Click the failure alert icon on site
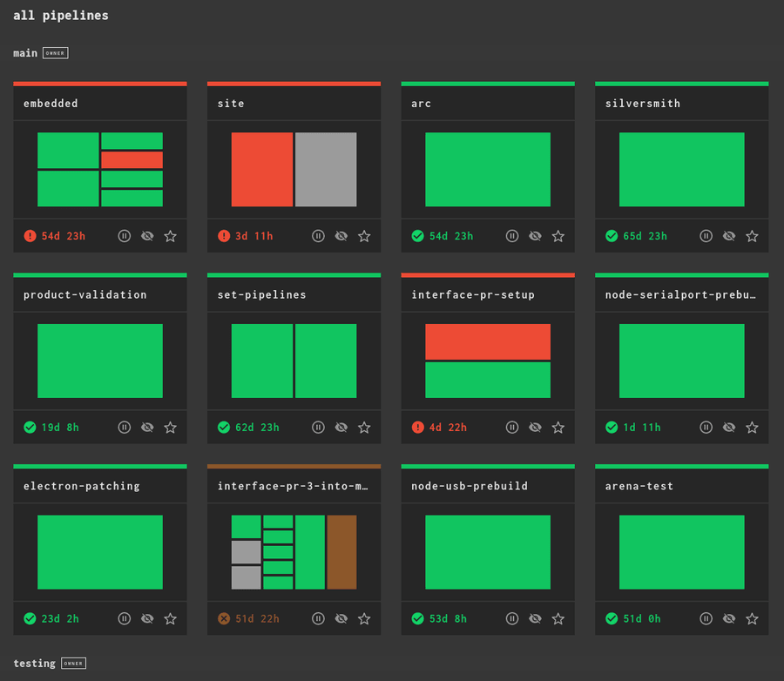Image resolution: width=784 pixels, height=681 pixels. point(222,235)
